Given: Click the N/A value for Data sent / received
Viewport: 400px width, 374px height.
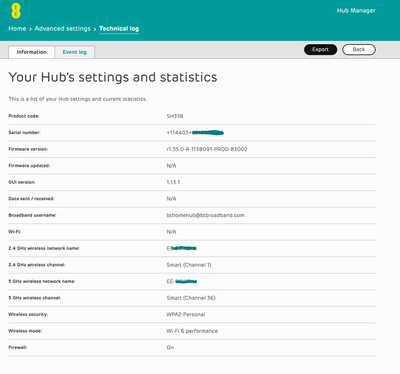Looking at the screenshot, I should point(171,199).
